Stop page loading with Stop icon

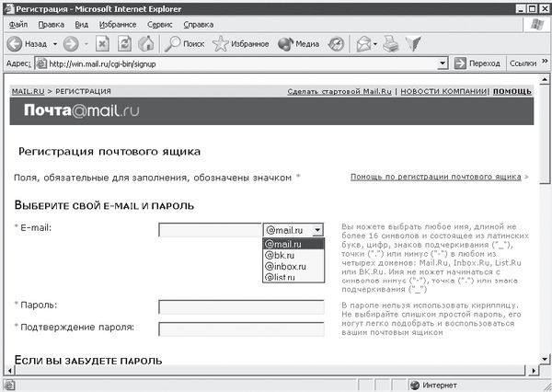[102, 43]
